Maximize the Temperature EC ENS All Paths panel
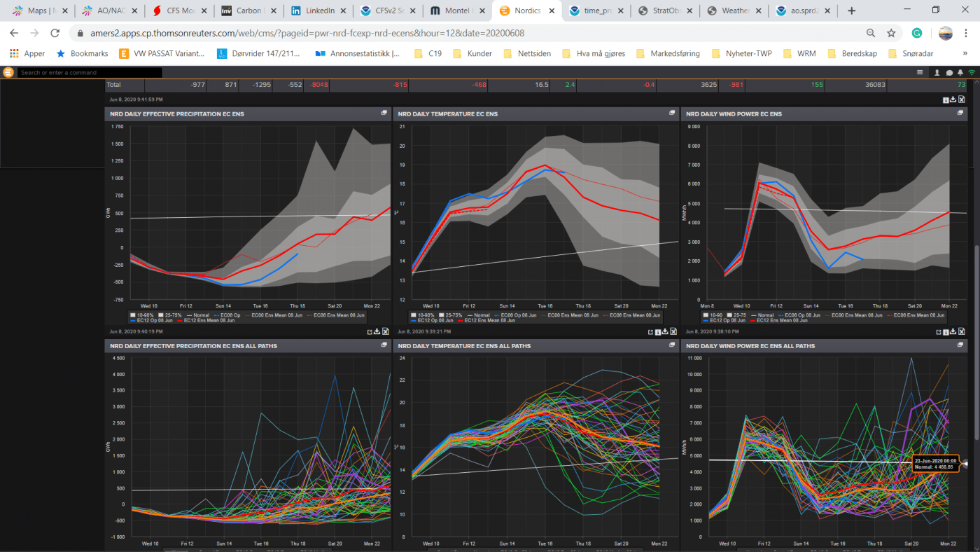This screenshot has height=552, width=980. pos(672,345)
